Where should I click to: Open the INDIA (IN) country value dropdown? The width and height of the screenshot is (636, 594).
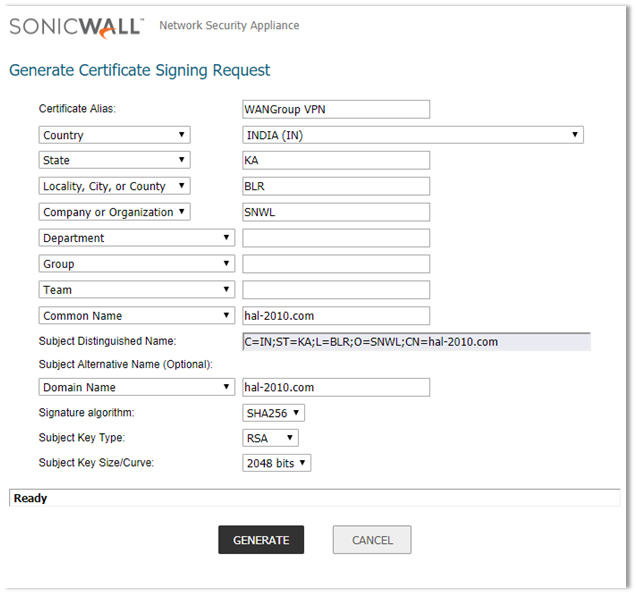[x=412, y=135]
